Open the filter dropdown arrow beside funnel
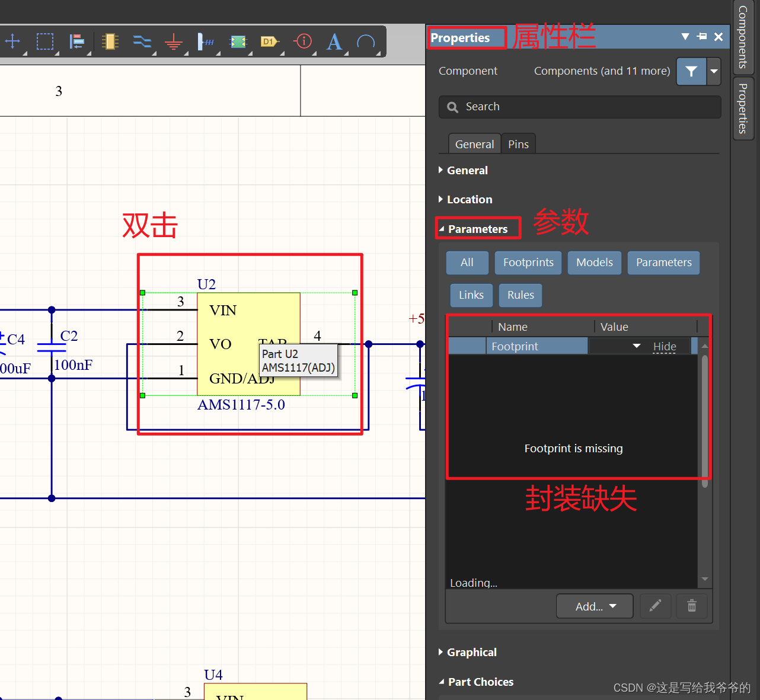 pos(714,71)
